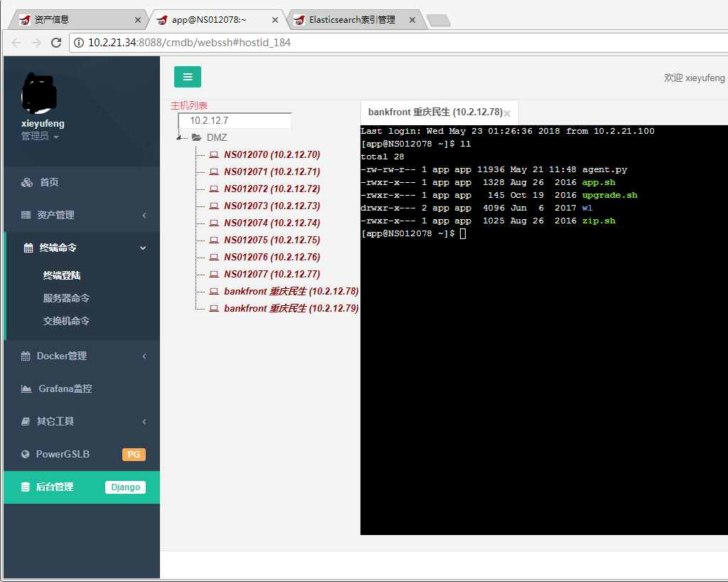Connect to host NS012073 (10.2.12.73)
Screen dimensions: 728x582
click(272, 206)
